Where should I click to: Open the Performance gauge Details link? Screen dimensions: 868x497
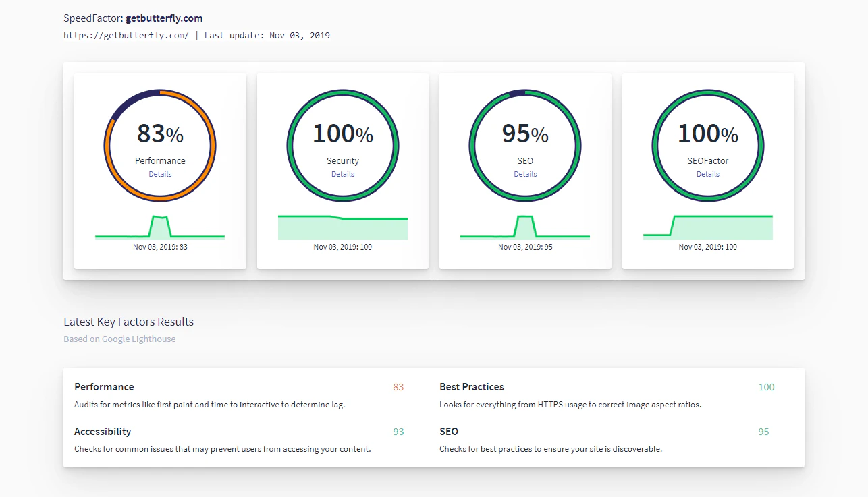160,174
